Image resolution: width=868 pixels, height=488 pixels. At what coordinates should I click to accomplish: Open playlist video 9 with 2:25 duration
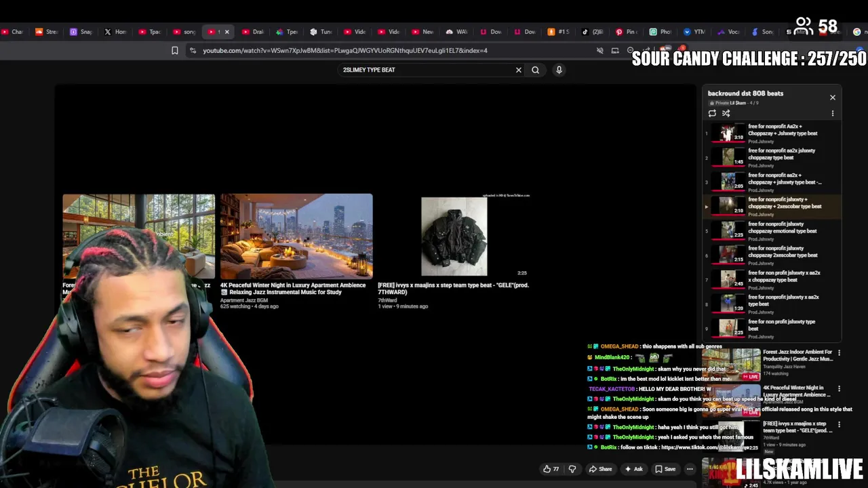(772, 328)
